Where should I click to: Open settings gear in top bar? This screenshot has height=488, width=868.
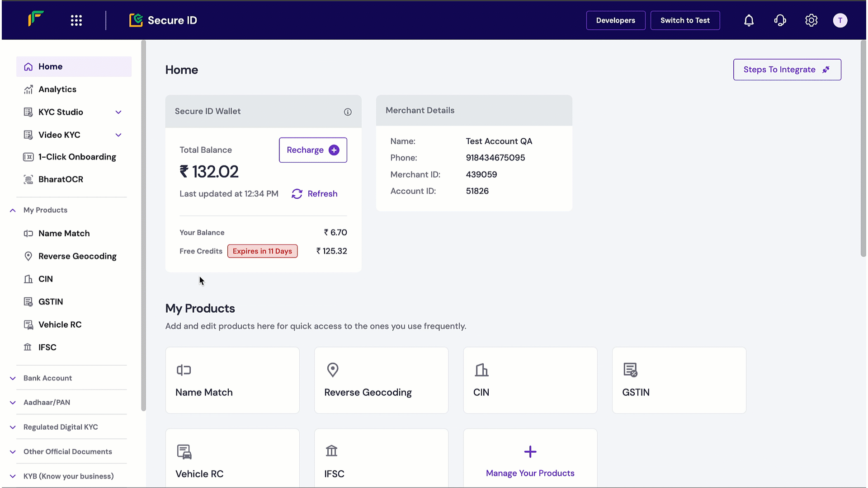tap(811, 20)
